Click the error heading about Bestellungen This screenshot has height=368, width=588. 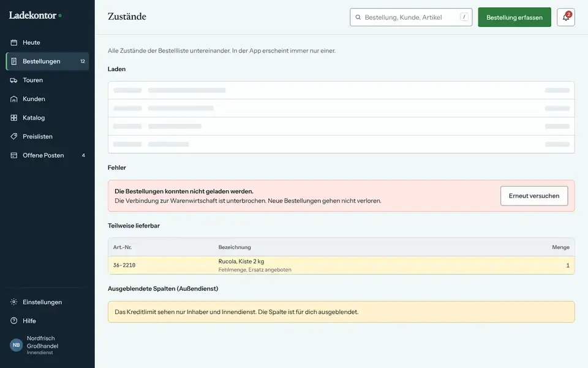tap(184, 191)
